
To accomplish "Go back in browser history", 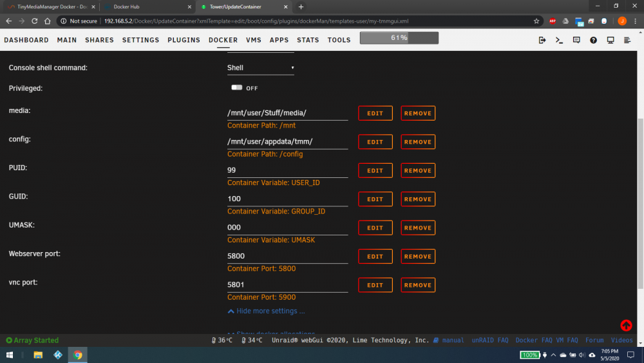I will tap(8, 21).
